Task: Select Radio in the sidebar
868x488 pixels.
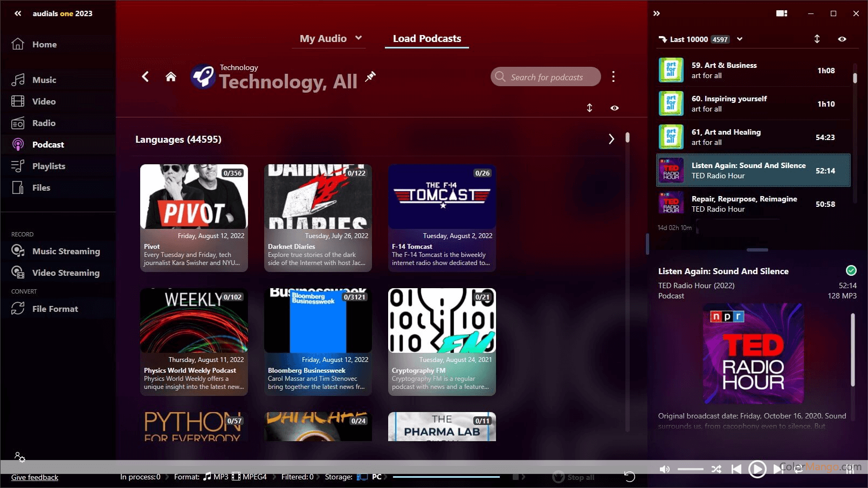Action: click(44, 123)
